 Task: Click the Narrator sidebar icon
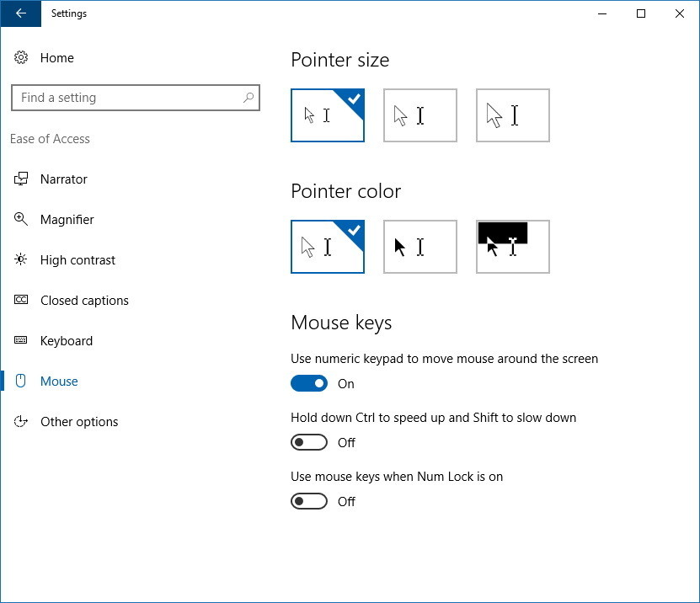point(21,179)
